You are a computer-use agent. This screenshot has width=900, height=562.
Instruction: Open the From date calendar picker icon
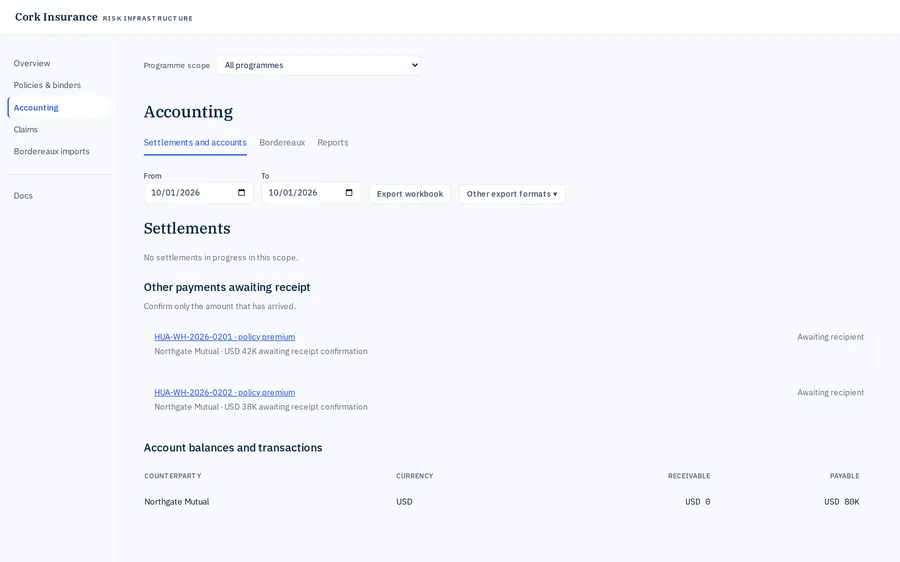(x=242, y=193)
